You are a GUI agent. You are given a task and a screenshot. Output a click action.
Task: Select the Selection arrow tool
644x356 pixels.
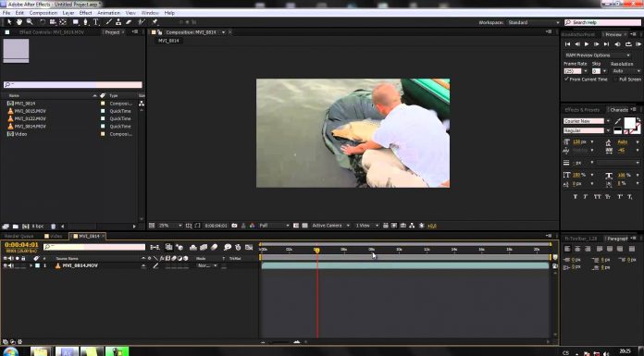9,22
